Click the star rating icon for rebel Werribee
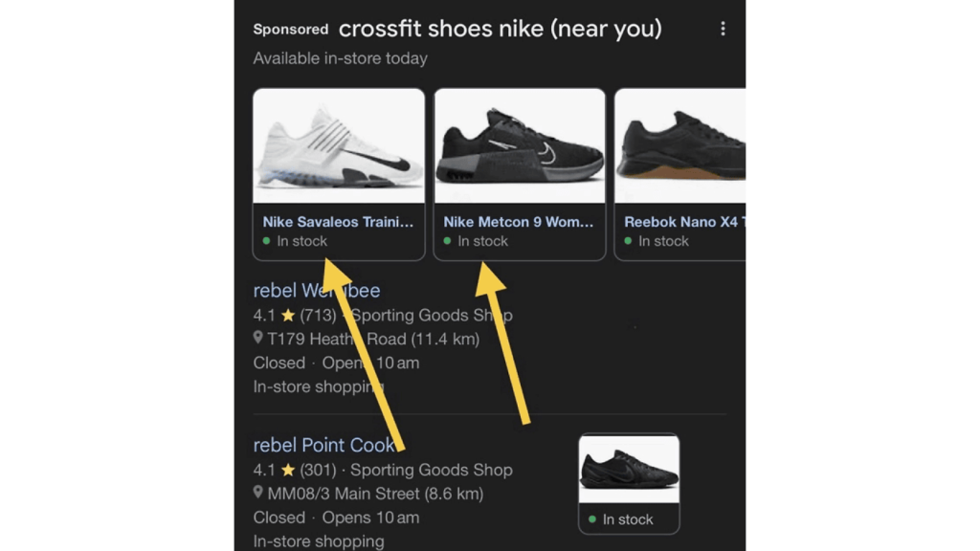980x551 pixels. pos(288,314)
